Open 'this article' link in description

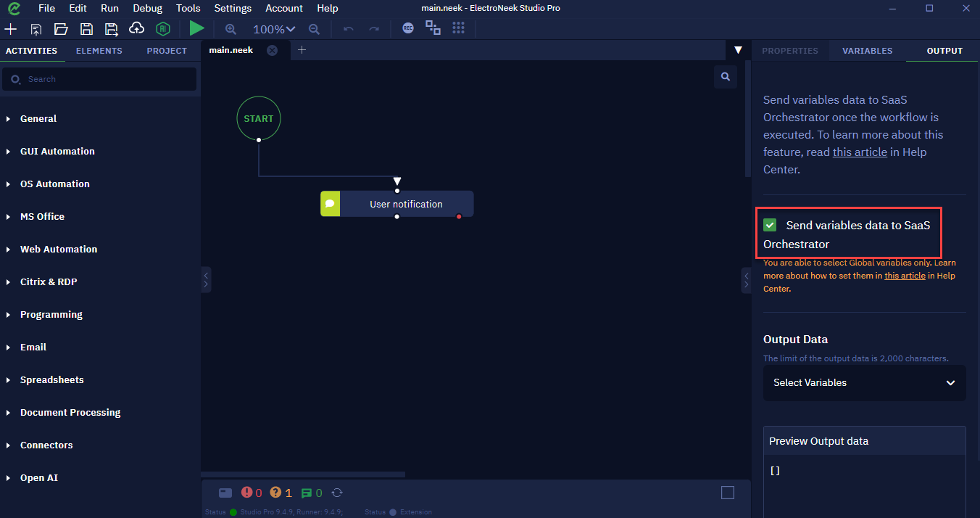(860, 152)
